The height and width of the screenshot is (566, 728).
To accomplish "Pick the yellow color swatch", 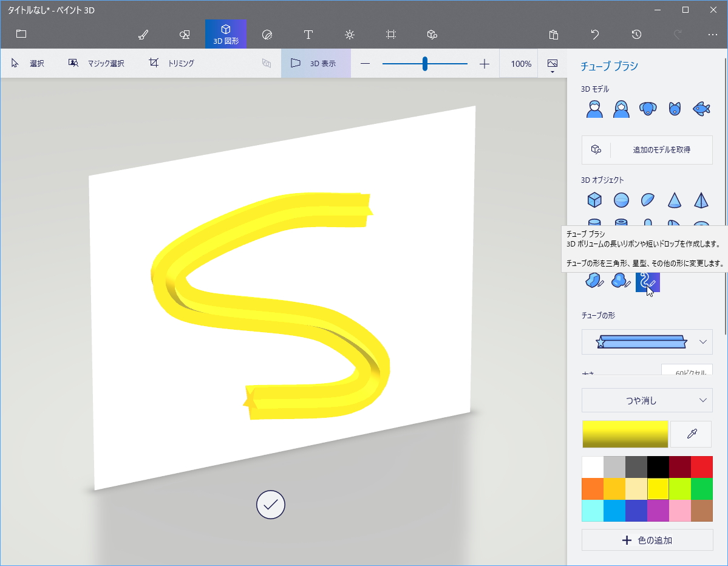I will pyautogui.click(x=658, y=489).
